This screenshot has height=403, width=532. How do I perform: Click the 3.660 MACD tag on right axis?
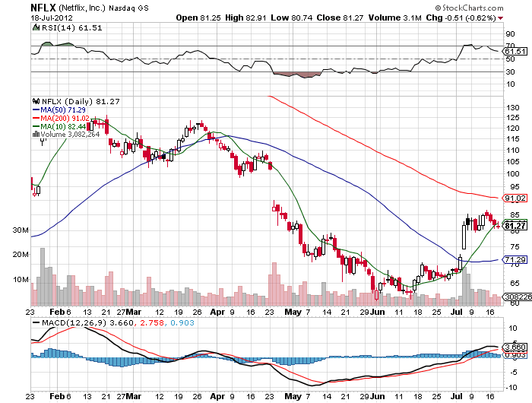point(515,347)
